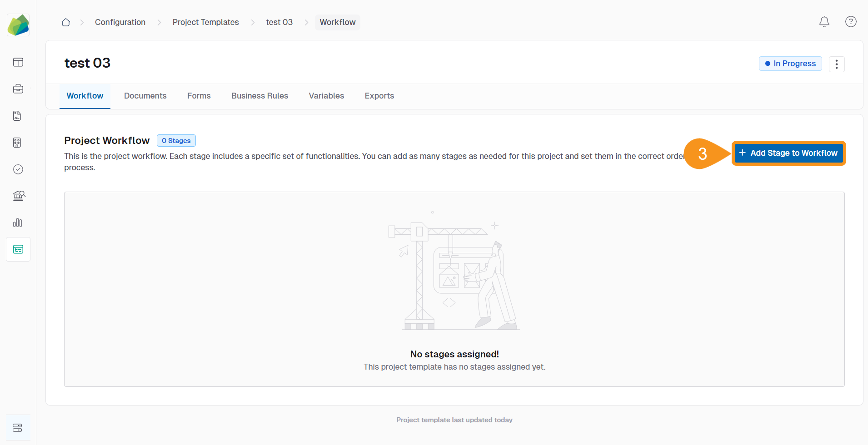Open the audit search icon in sidebar
868x445 pixels.
(x=18, y=196)
